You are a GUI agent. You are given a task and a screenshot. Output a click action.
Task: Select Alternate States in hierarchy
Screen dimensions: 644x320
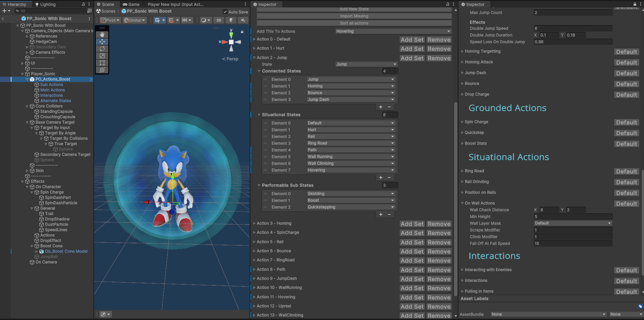tap(56, 101)
